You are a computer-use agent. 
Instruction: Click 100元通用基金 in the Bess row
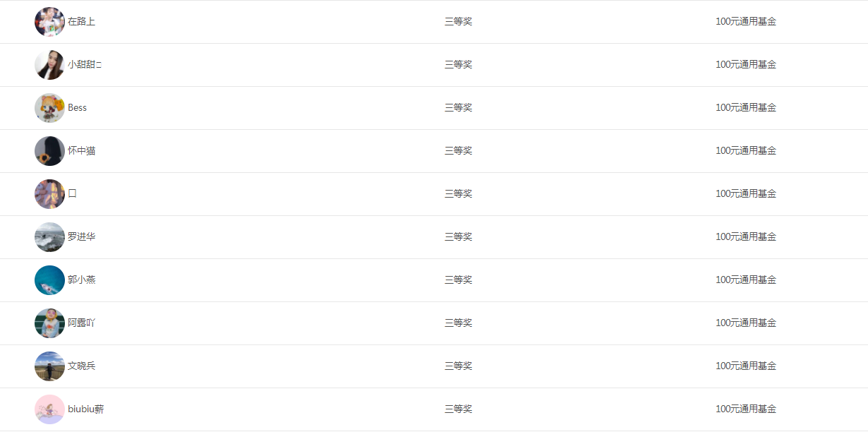[746, 107]
